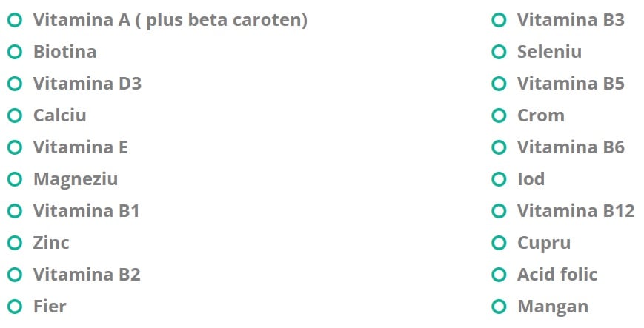Viewport: 644px width, 328px height.
Task: Select the circle marker beside Cupru
Action: pos(499,243)
